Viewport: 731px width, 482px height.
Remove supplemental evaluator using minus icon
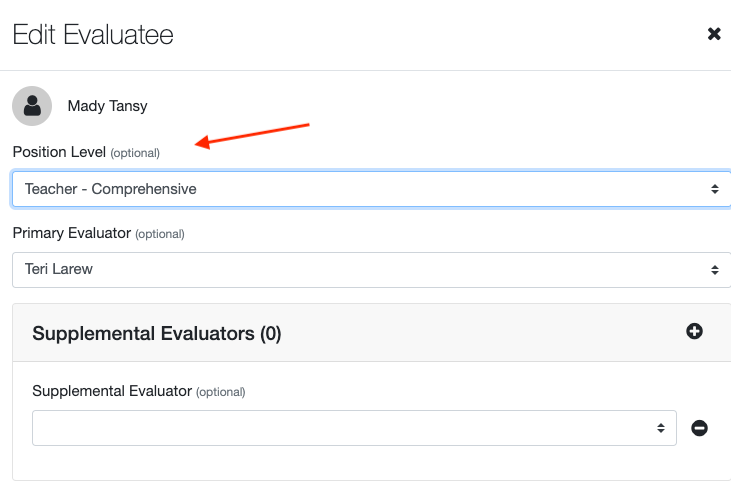[x=700, y=428]
